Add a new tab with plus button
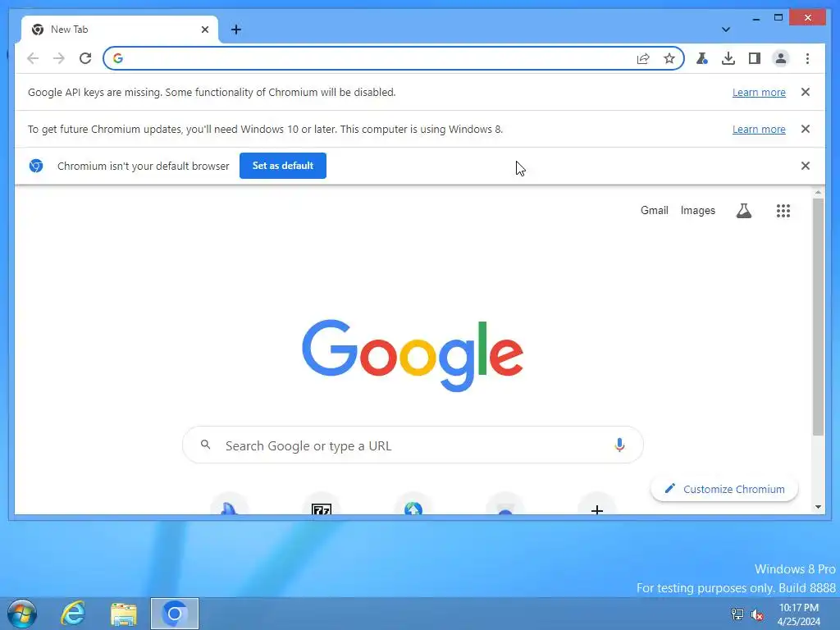Image resolution: width=840 pixels, height=630 pixels. pos(236,30)
